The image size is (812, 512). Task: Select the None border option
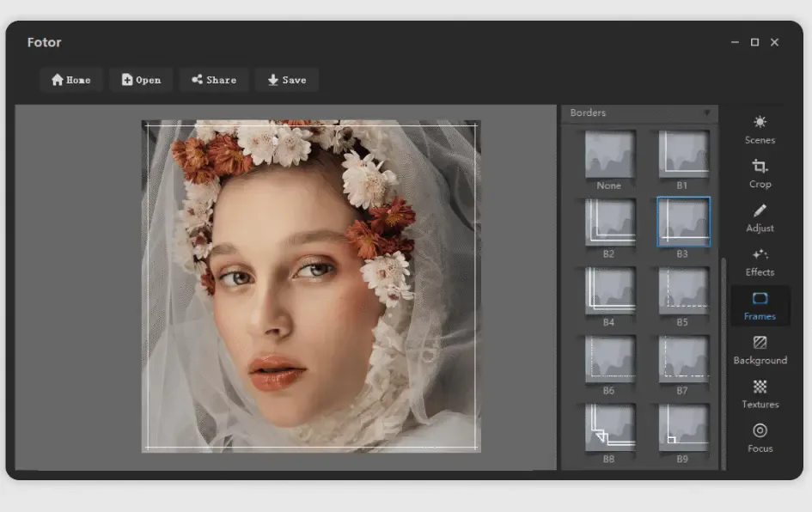[x=609, y=155]
